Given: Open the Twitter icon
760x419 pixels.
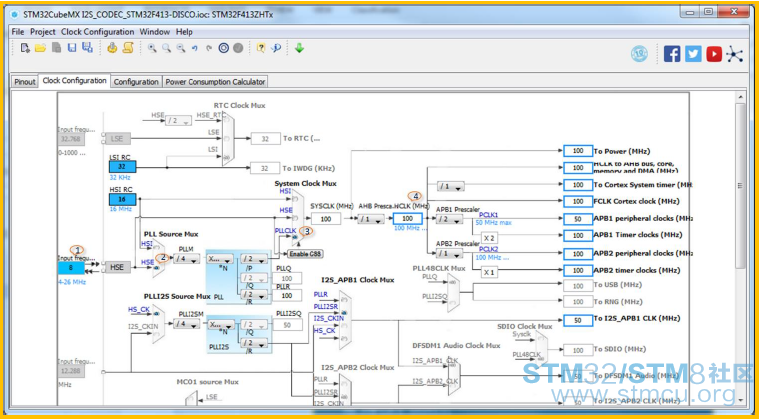Looking at the screenshot, I should click(693, 54).
